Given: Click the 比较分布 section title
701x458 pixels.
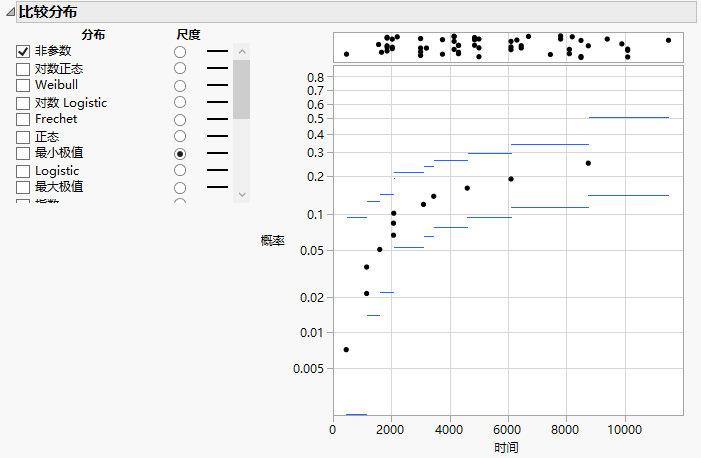Looking at the screenshot, I should click(x=48, y=12).
